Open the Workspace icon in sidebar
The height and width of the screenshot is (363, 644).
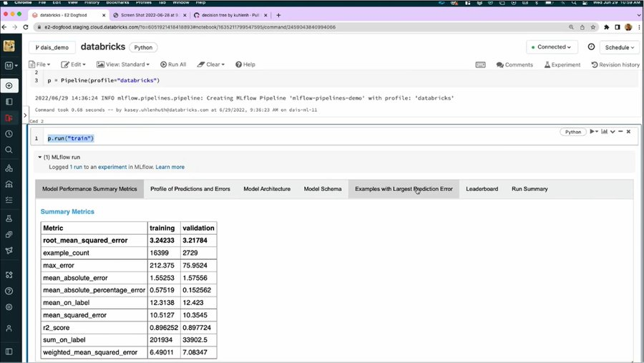(9, 102)
